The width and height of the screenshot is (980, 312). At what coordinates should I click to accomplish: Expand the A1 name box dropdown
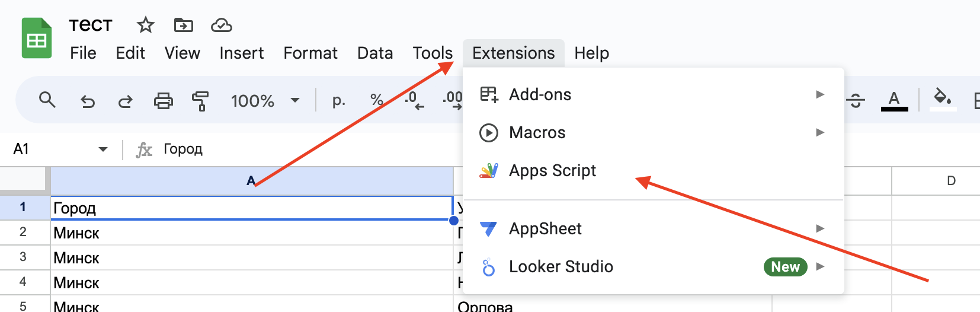(x=103, y=149)
